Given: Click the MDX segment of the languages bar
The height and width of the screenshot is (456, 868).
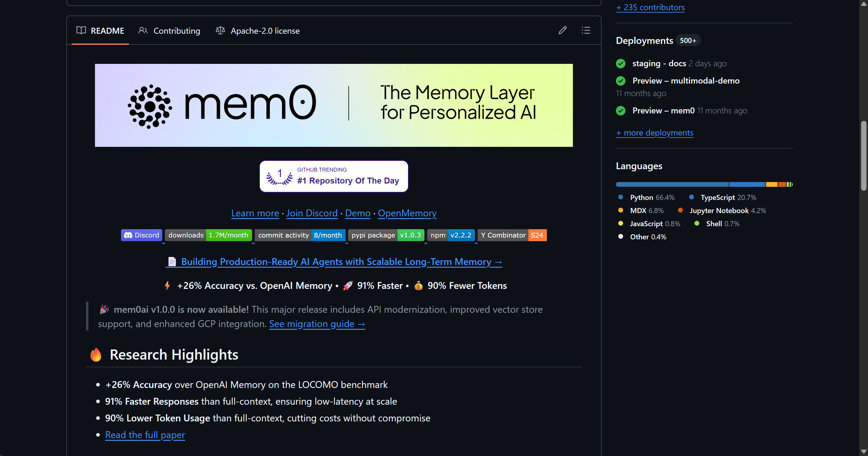Looking at the screenshot, I should (x=772, y=184).
